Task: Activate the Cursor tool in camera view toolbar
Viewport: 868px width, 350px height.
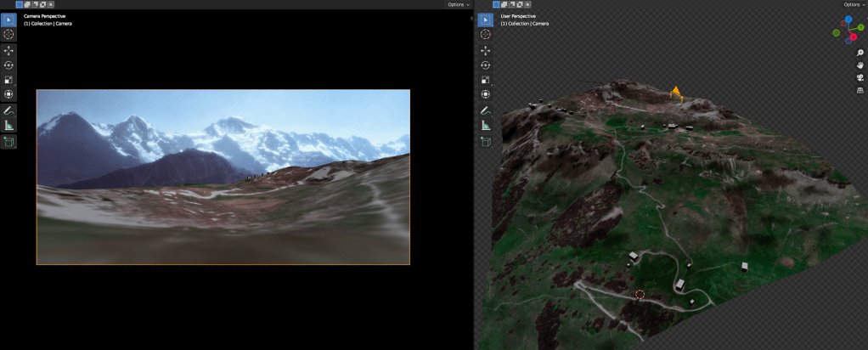Action: click(8, 34)
